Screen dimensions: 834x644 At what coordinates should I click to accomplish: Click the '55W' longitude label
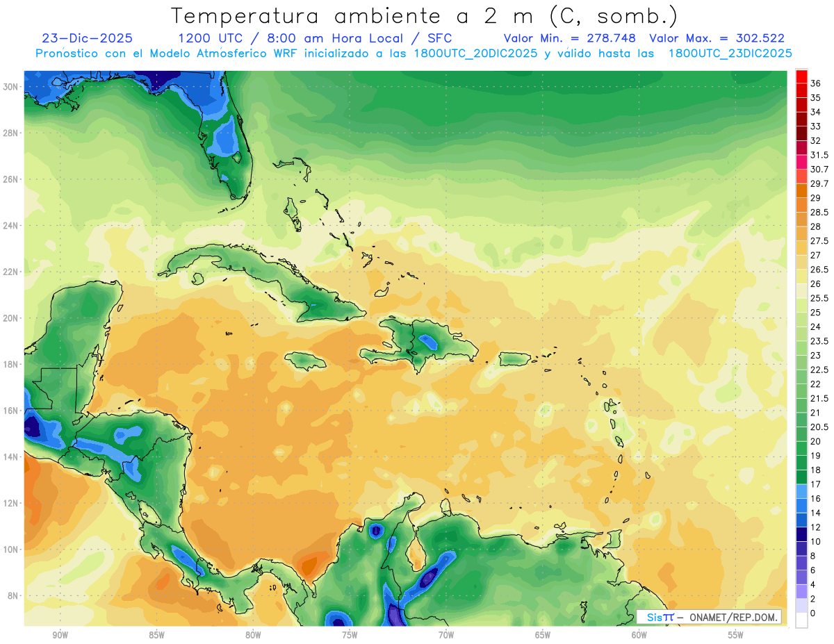pyautogui.click(x=736, y=636)
